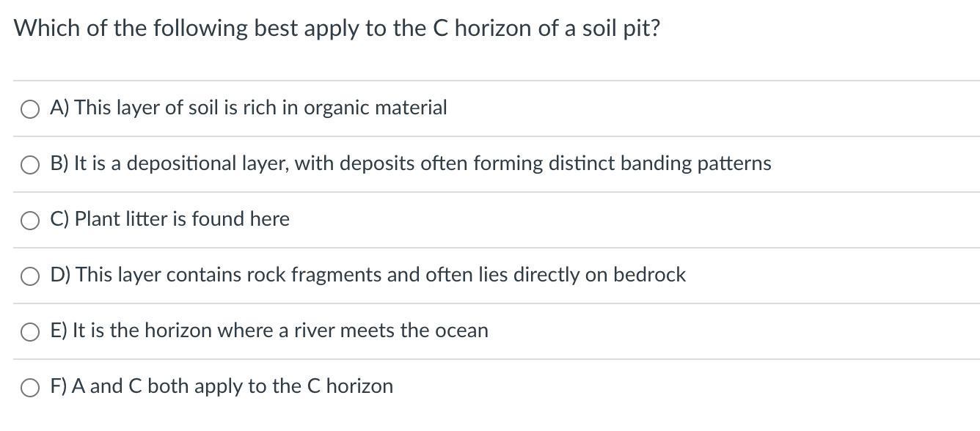Click the option F answer text
Image resolution: width=980 pixels, height=431 pixels.
pyautogui.click(x=221, y=386)
